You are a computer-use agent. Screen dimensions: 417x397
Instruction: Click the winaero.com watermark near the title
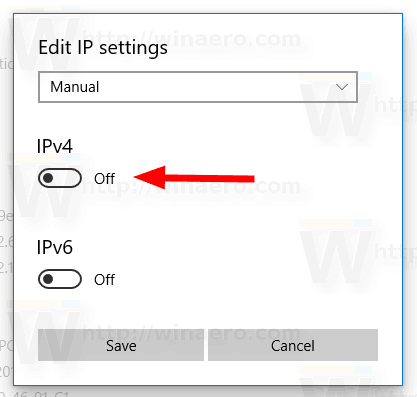192,39
